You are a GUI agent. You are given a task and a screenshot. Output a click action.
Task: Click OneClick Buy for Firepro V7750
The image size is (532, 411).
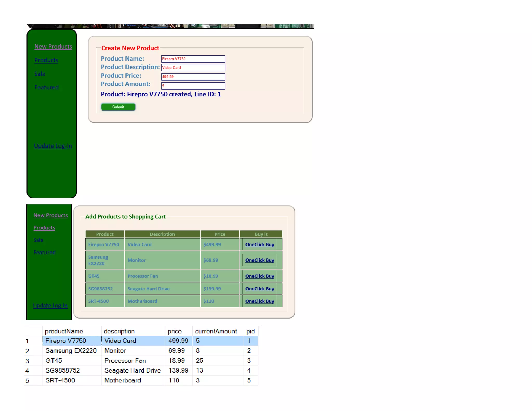point(260,244)
